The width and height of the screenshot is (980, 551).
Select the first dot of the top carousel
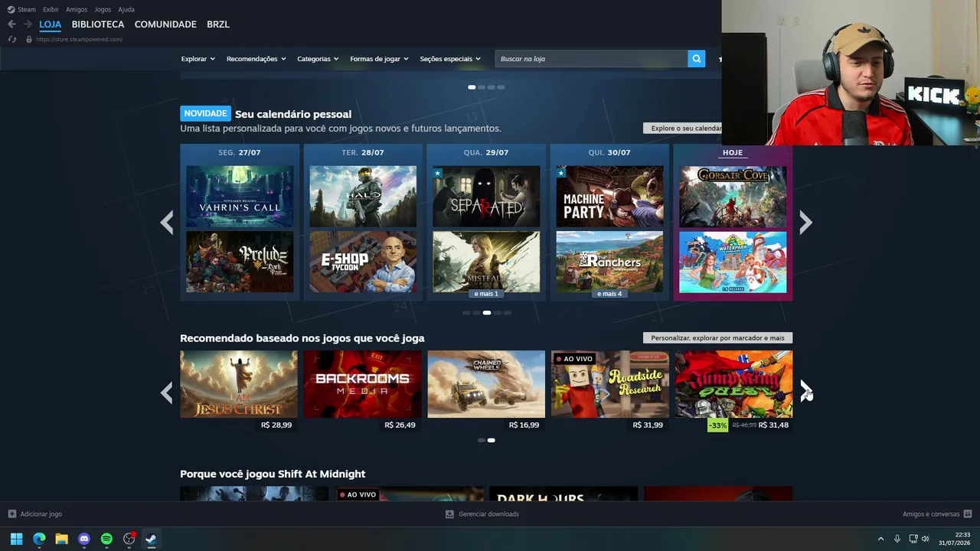coord(472,87)
